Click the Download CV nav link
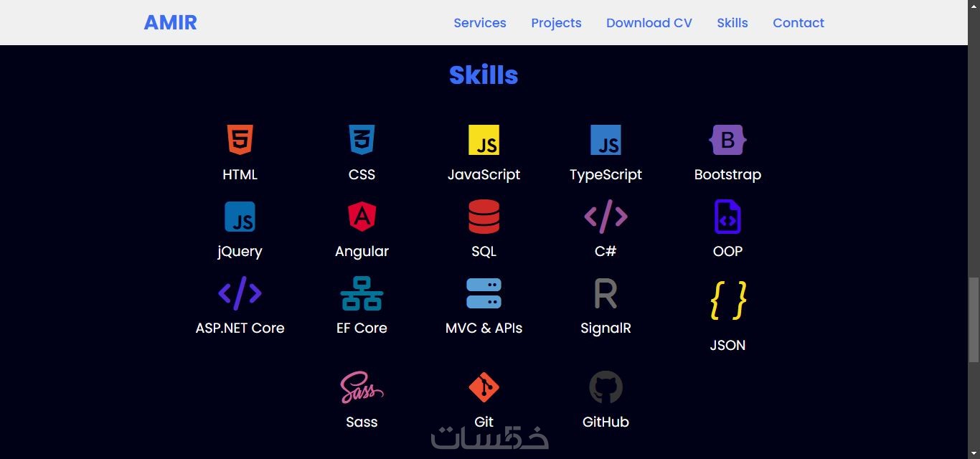Image resolution: width=980 pixels, height=459 pixels. (x=649, y=23)
